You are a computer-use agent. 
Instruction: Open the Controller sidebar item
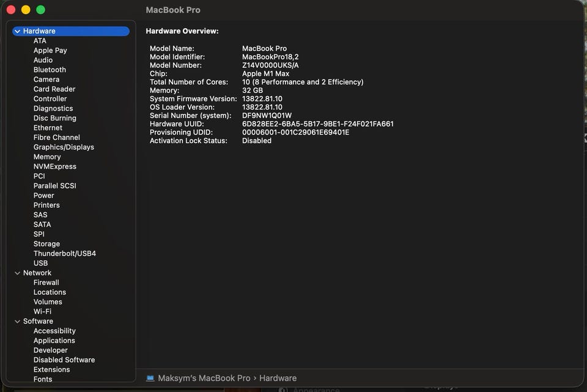pyautogui.click(x=50, y=99)
